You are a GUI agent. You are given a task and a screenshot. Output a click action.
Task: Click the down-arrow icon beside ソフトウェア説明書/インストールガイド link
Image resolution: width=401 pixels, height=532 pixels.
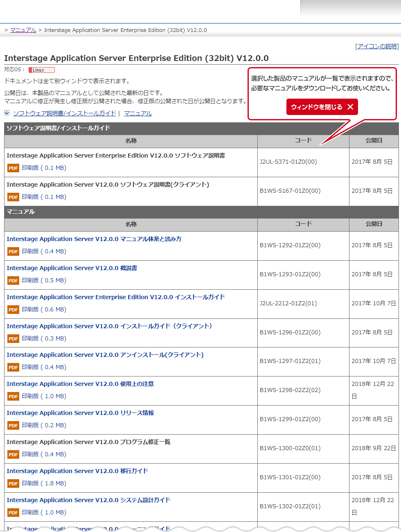pos(7,113)
